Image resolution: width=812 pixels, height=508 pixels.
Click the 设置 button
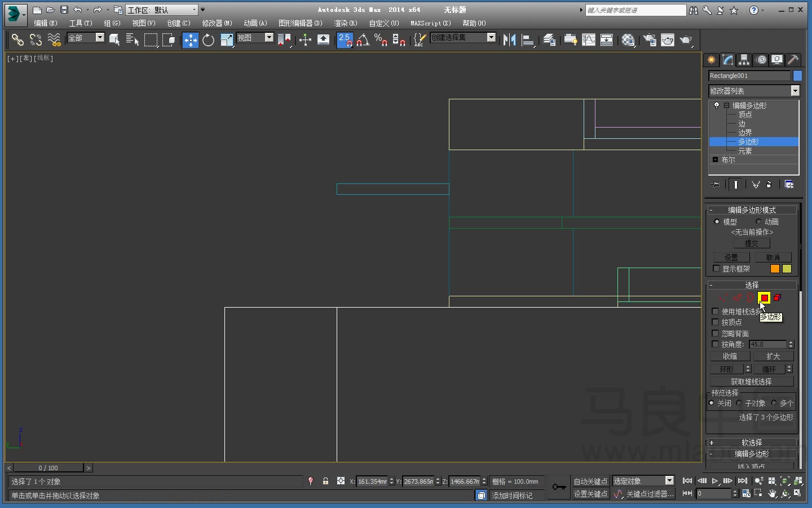(731, 257)
